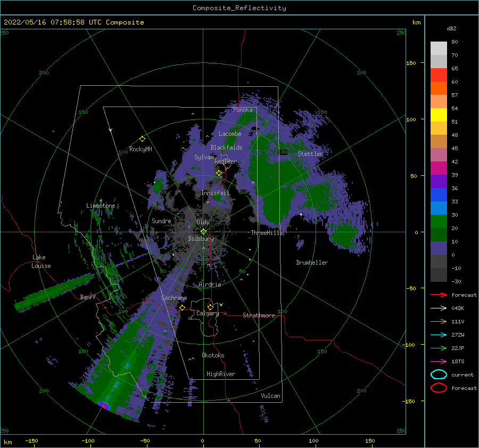Image resolution: width=479 pixels, height=448 pixels.
Task: Click the Calgary city label
Action: tap(208, 313)
